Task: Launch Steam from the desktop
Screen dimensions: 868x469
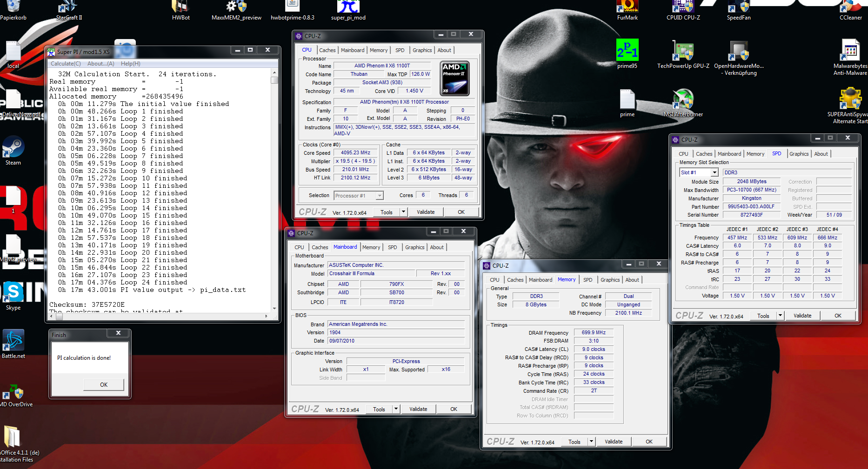Action: [x=13, y=151]
